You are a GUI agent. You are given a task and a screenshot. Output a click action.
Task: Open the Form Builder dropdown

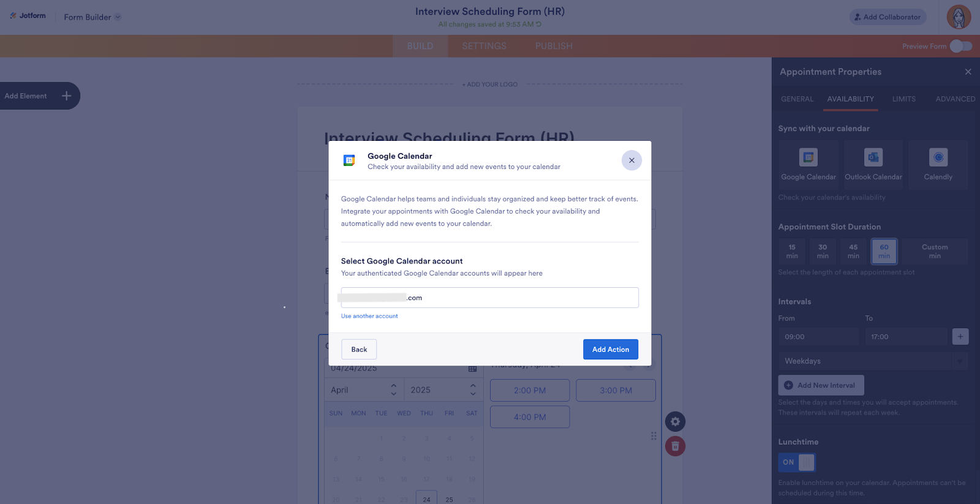point(92,17)
